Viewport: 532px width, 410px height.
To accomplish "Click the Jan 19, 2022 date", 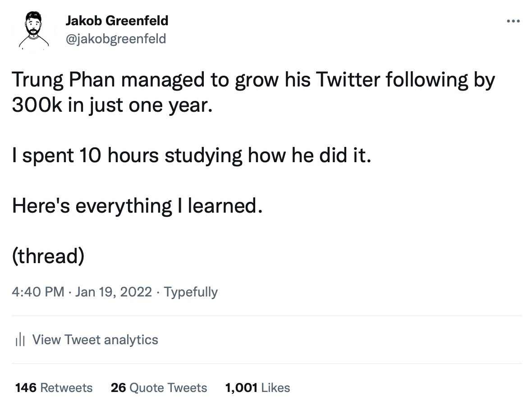I will [113, 292].
